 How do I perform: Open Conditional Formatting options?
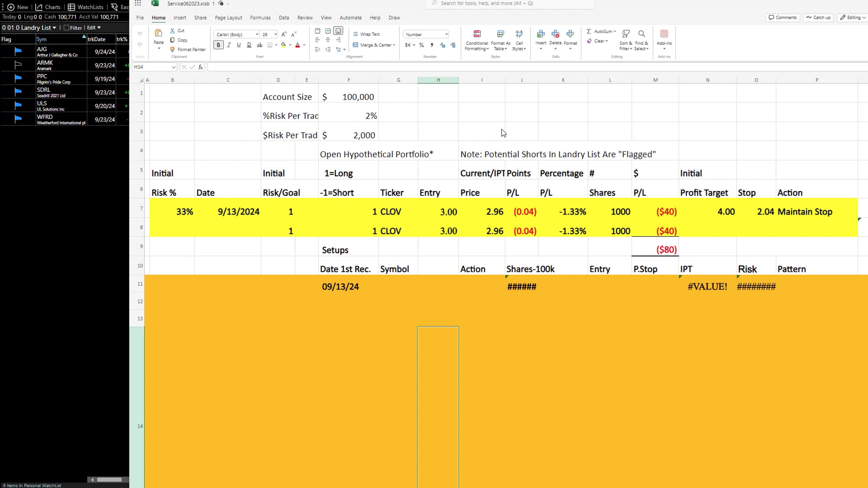477,40
